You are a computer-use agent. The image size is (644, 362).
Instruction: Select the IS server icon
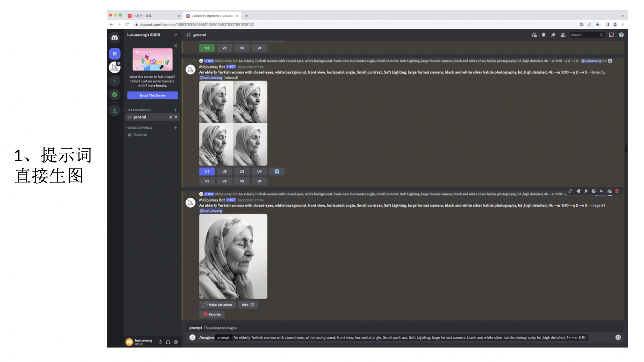pyautogui.click(x=114, y=54)
